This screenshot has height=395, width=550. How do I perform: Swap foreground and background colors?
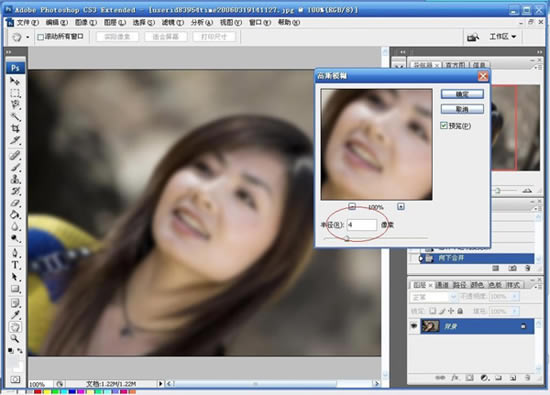[x=20, y=350]
